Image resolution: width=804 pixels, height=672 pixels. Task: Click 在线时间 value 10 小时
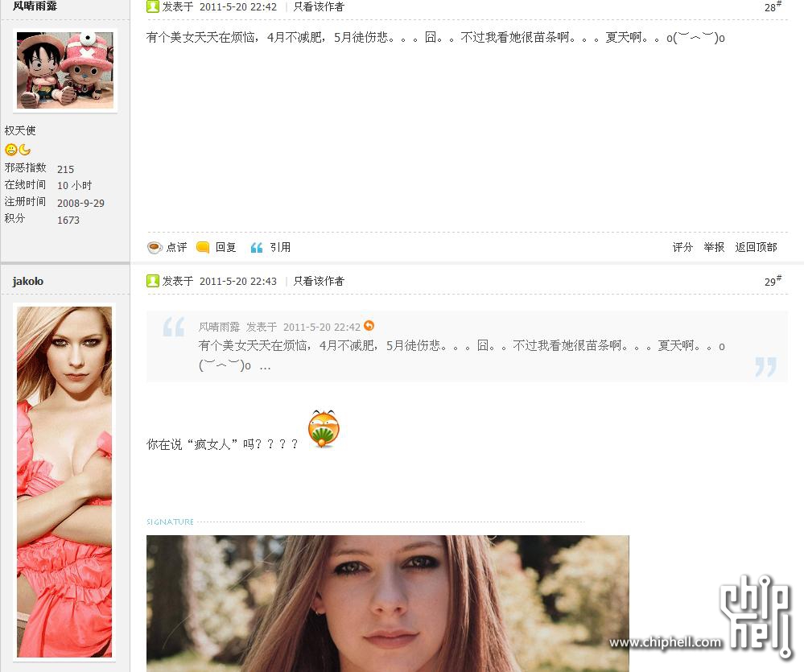74,186
